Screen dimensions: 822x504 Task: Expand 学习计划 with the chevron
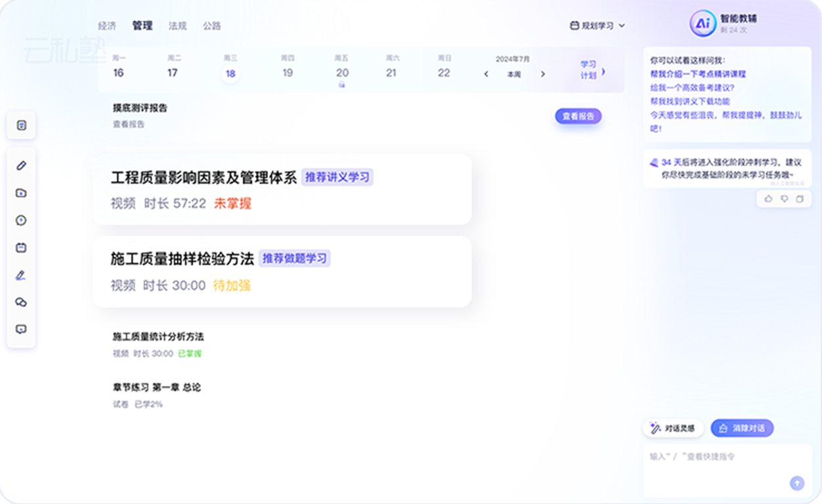[603, 72]
